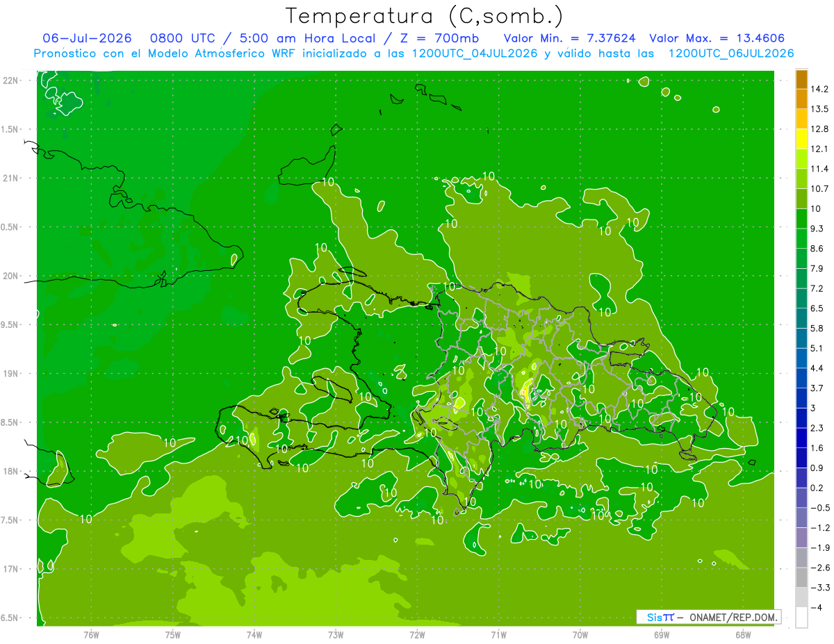The height and width of the screenshot is (644, 834).
Task: Pick the gray swatch between -2.6 and -3.3
Action: 801,577
